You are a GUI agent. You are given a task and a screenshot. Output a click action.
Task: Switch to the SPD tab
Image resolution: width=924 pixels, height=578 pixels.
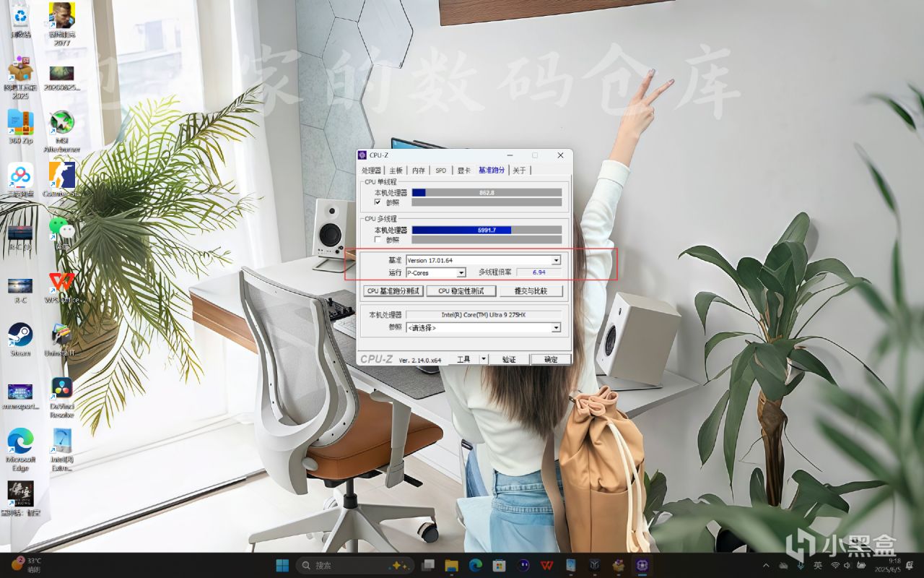click(x=440, y=171)
